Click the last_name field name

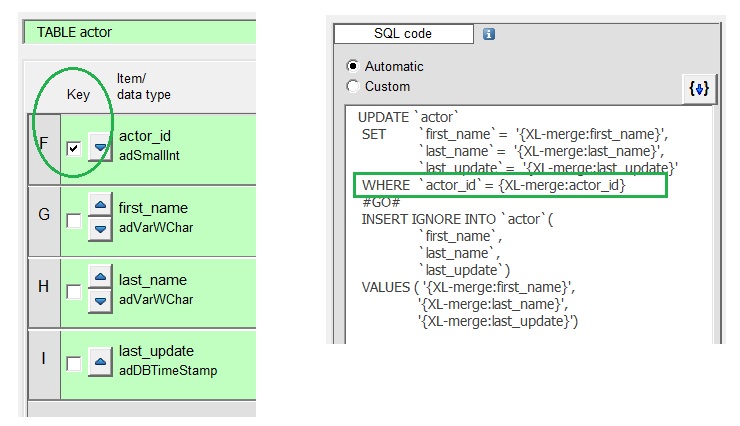coord(152,280)
